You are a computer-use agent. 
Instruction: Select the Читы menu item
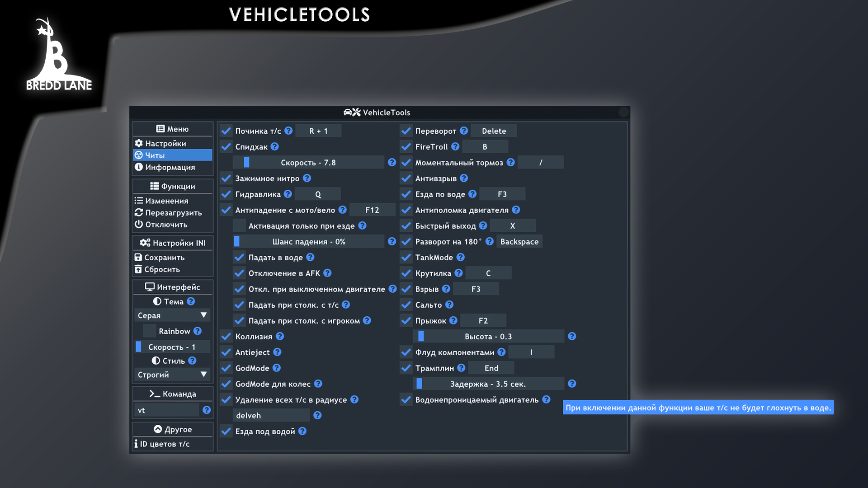point(172,155)
